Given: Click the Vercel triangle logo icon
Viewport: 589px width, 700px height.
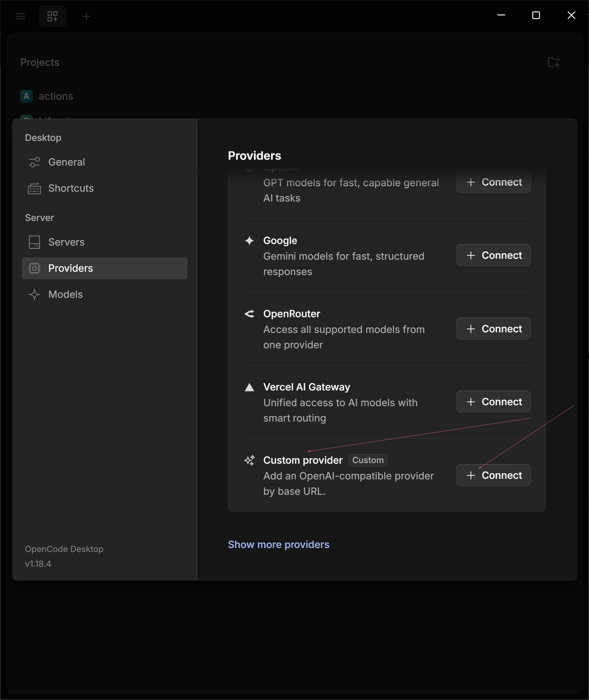Looking at the screenshot, I should pyautogui.click(x=249, y=387).
